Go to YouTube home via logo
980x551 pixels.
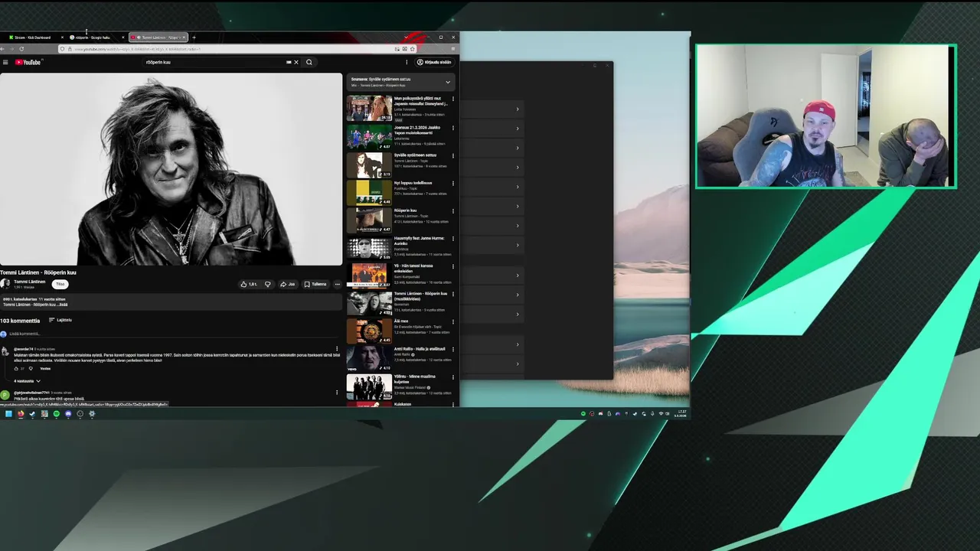click(x=27, y=62)
